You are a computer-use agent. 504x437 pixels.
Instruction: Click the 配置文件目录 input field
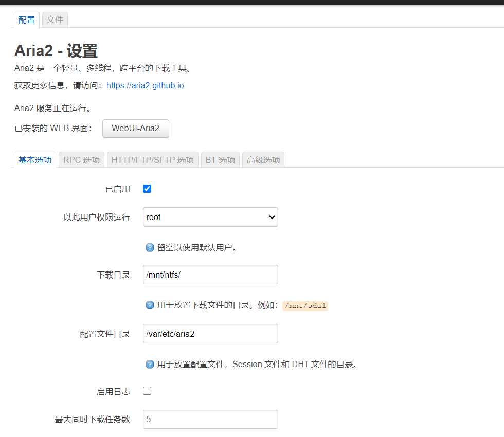coord(210,334)
